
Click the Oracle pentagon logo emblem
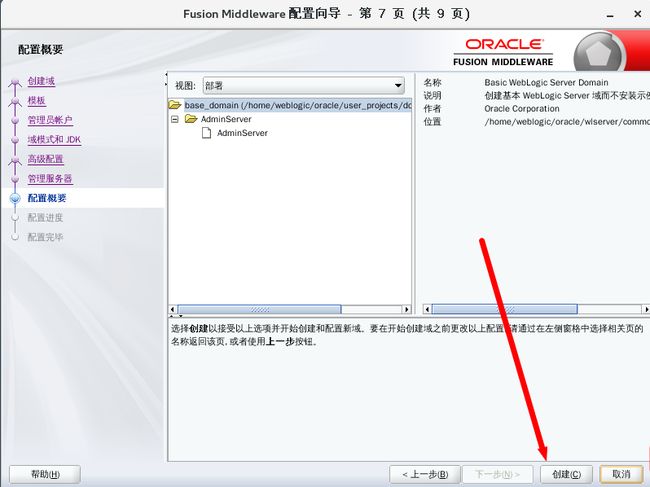(x=598, y=53)
